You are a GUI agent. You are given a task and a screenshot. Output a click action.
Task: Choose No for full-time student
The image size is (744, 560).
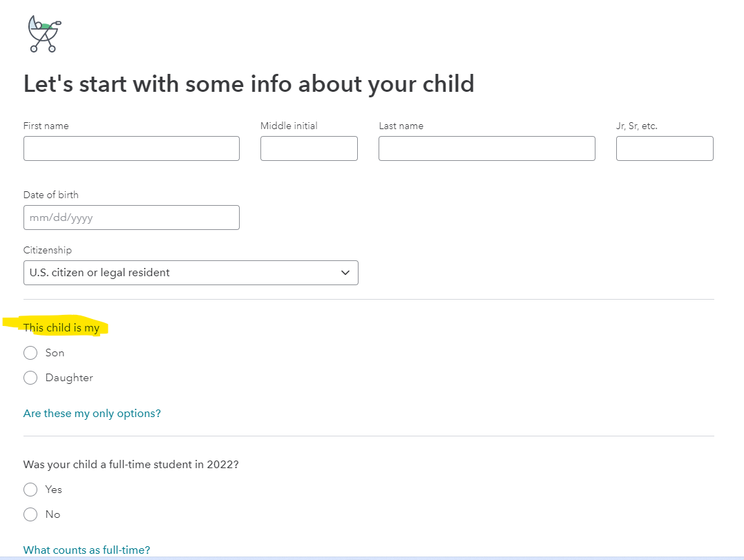(x=30, y=514)
